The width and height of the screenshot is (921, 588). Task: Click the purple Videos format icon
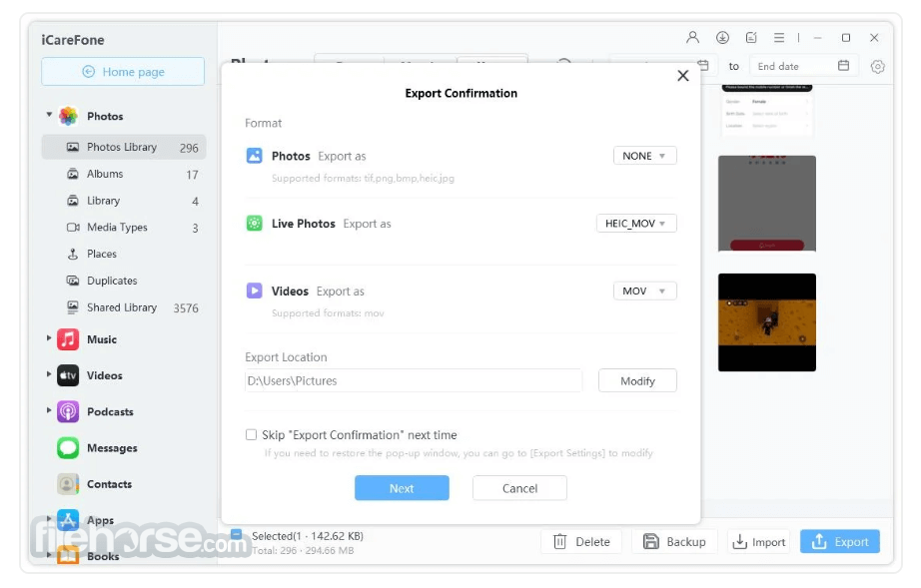pyautogui.click(x=255, y=291)
